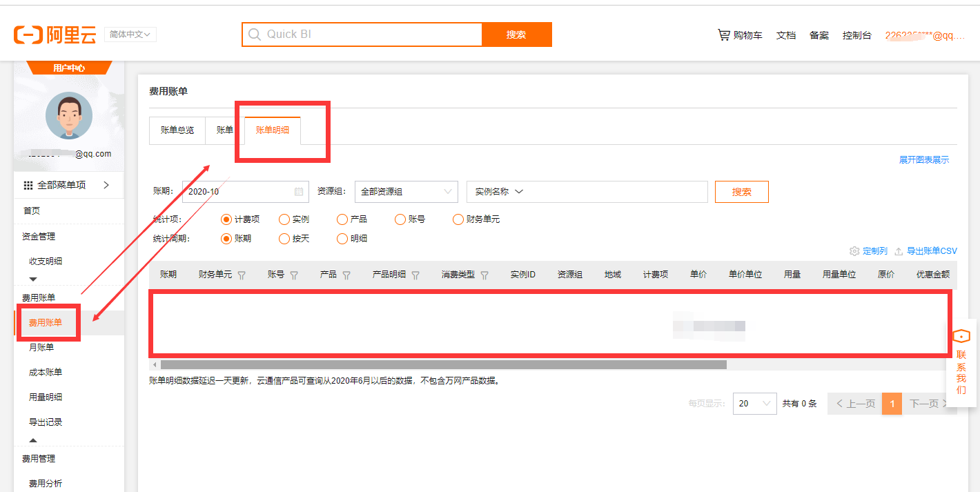Click the user avatar picture

69,115
